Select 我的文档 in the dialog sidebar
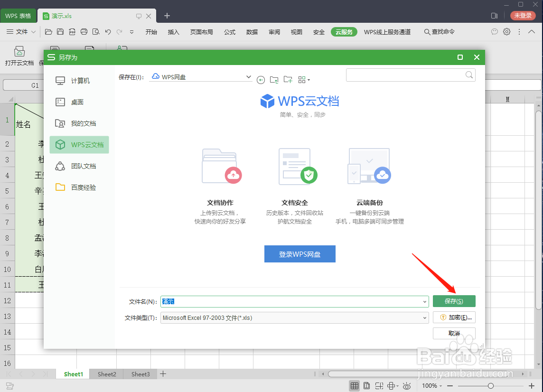 tap(79, 123)
